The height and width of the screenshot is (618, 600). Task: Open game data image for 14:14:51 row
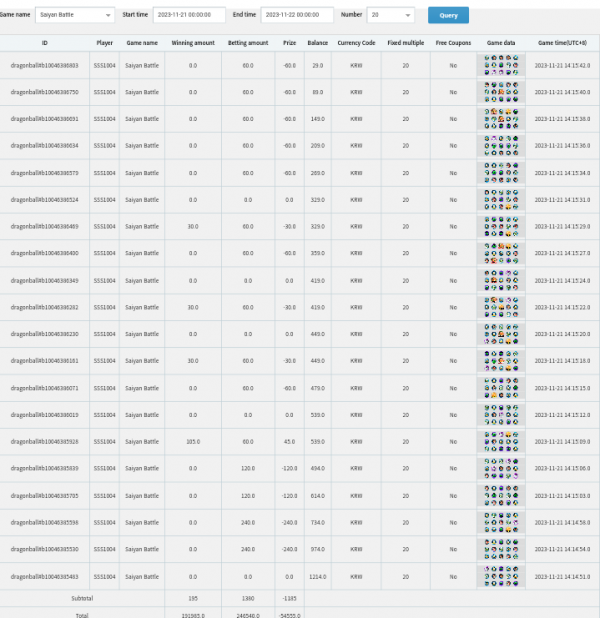pyautogui.click(x=501, y=576)
